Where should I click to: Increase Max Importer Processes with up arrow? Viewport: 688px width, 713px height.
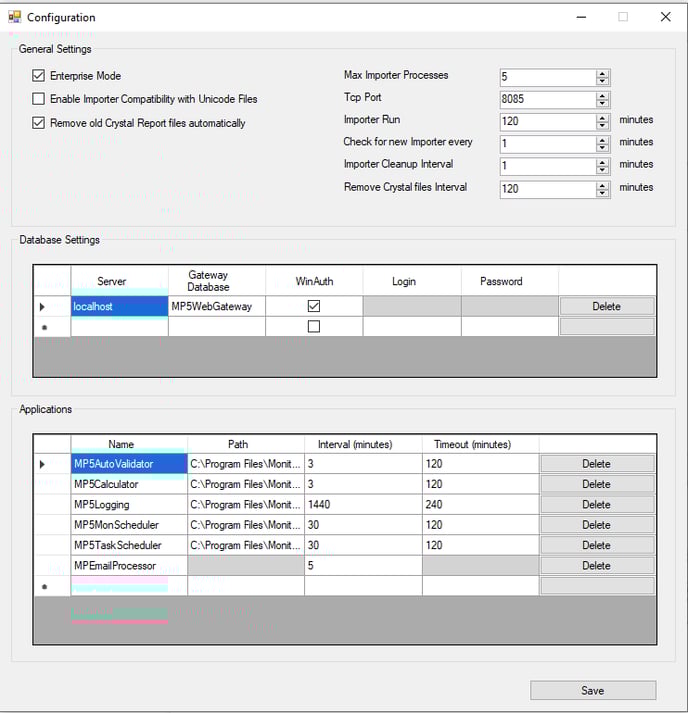[603, 73]
